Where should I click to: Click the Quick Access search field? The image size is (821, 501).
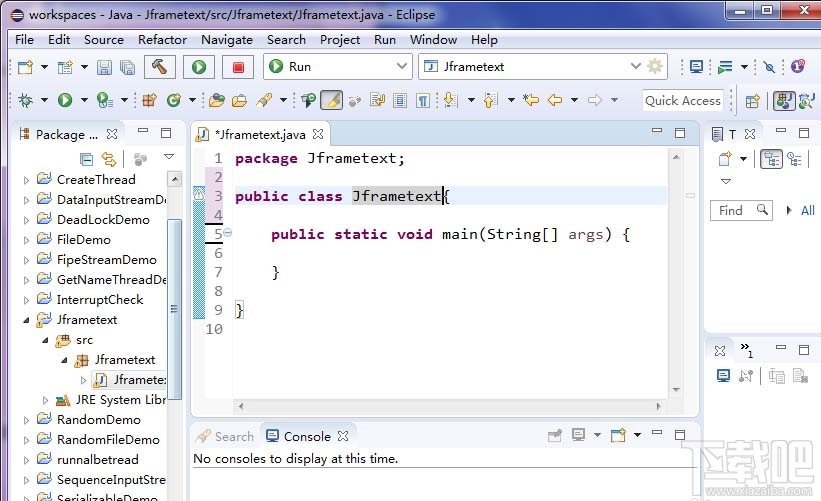[x=683, y=100]
